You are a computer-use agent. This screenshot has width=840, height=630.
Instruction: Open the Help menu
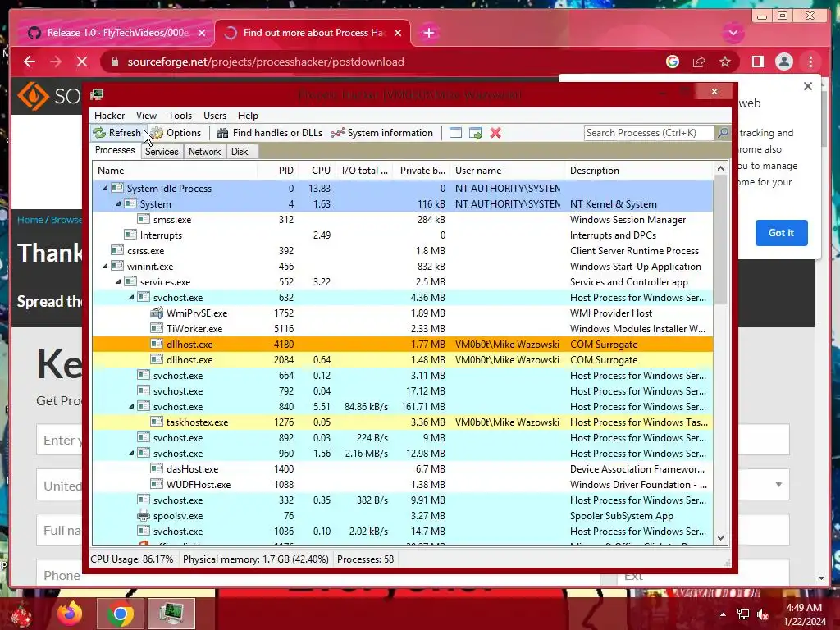coord(248,116)
